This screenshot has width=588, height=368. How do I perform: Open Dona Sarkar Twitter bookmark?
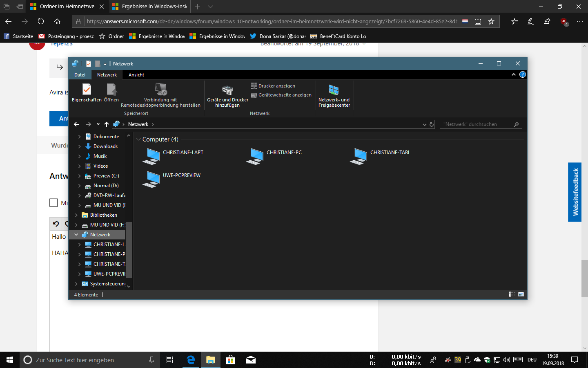click(278, 36)
